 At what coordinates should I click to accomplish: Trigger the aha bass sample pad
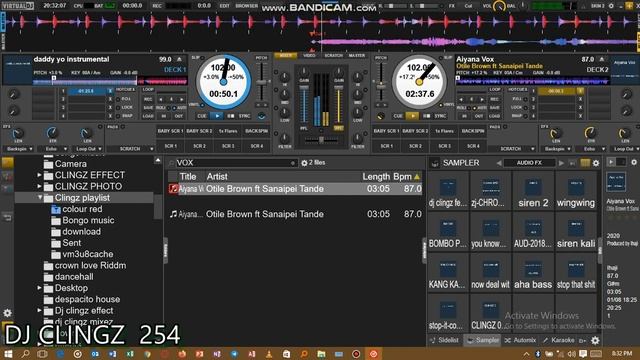point(533,273)
